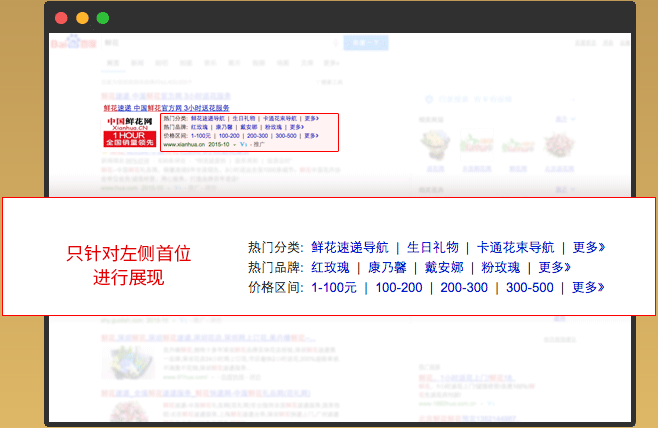Select 生日礼物 in the enlarged panel
This screenshot has width=658, height=428.
pyautogui.click(x=433, y=247)
